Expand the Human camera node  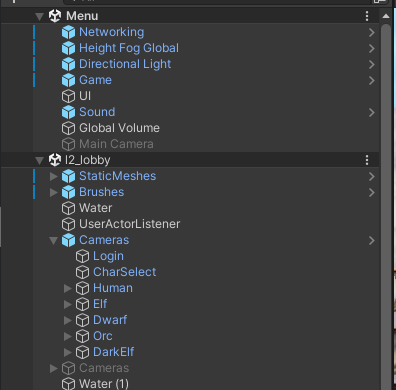pos(68,288)
